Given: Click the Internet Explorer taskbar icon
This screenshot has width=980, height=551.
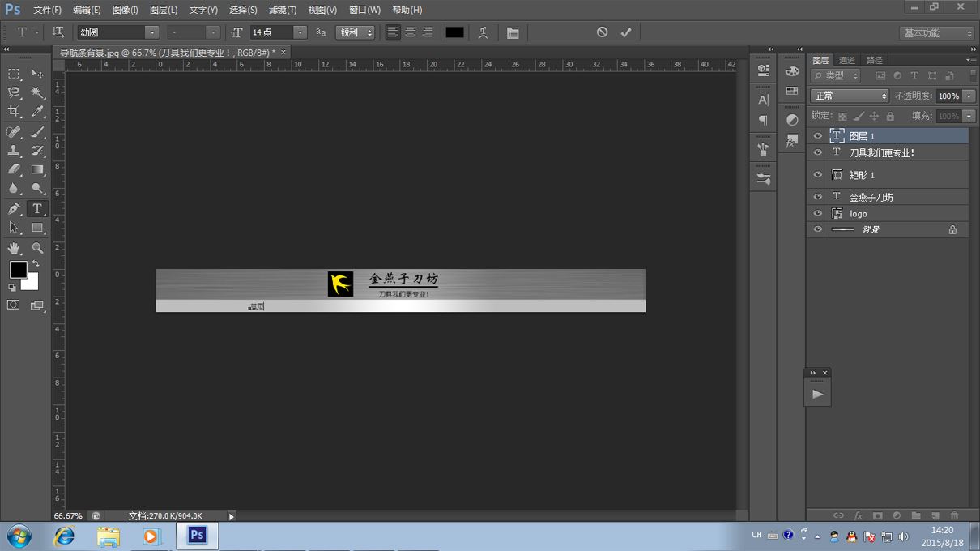Looking at the screenshot, I should [63, 536].
